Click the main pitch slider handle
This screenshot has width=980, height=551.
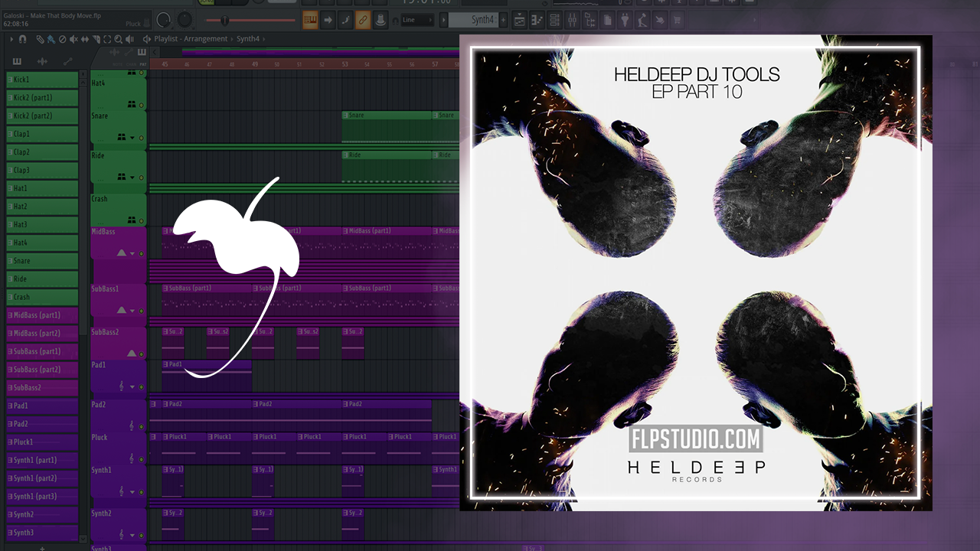[224, 21]
